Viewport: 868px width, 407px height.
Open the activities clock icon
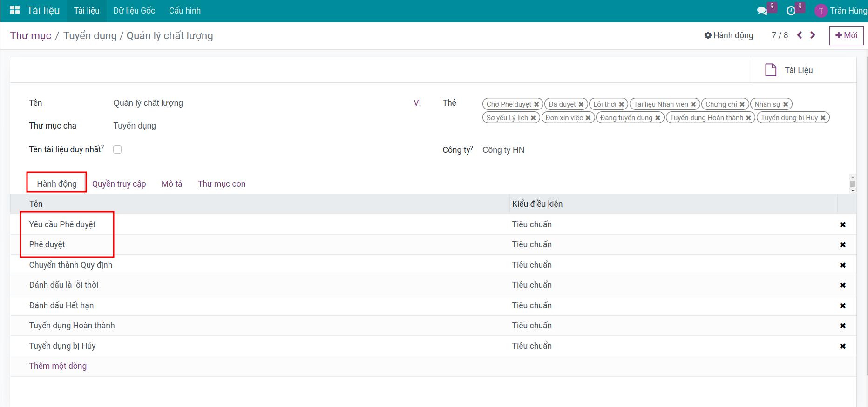791,11
